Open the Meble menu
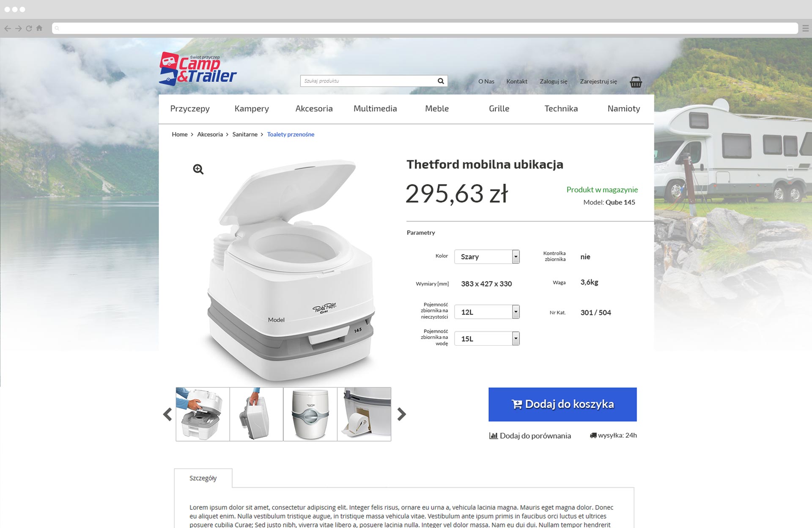The image size is (812, 528). point(437,109)
